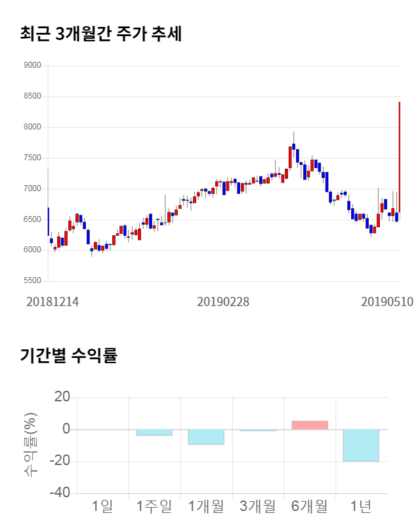
Task: Select the 20190228 date label
Action: [223, 301]
